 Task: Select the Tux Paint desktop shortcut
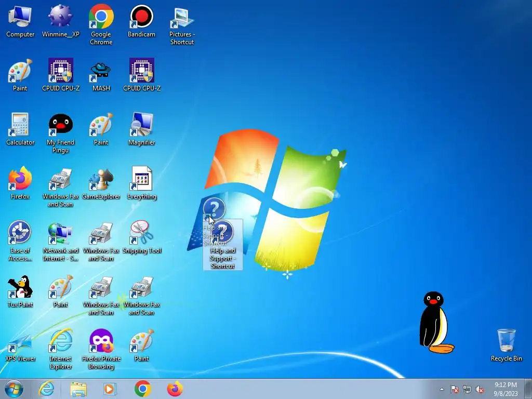(x=20, y=291)
